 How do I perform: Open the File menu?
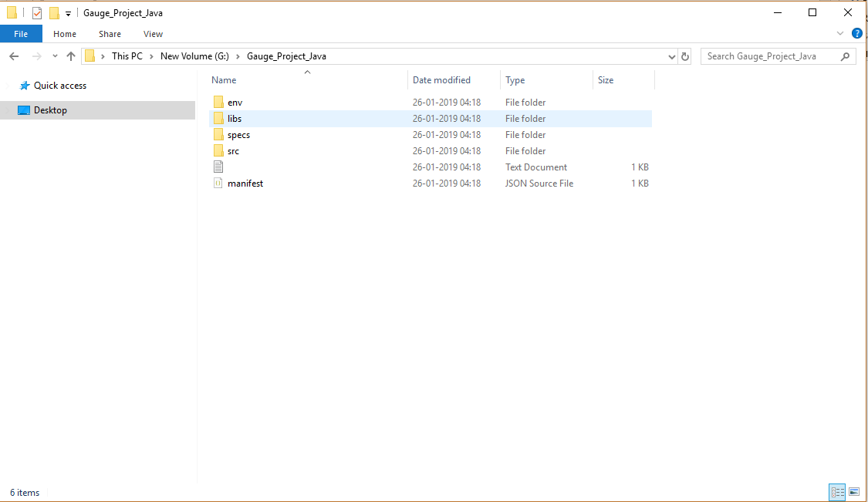point(21,34)
